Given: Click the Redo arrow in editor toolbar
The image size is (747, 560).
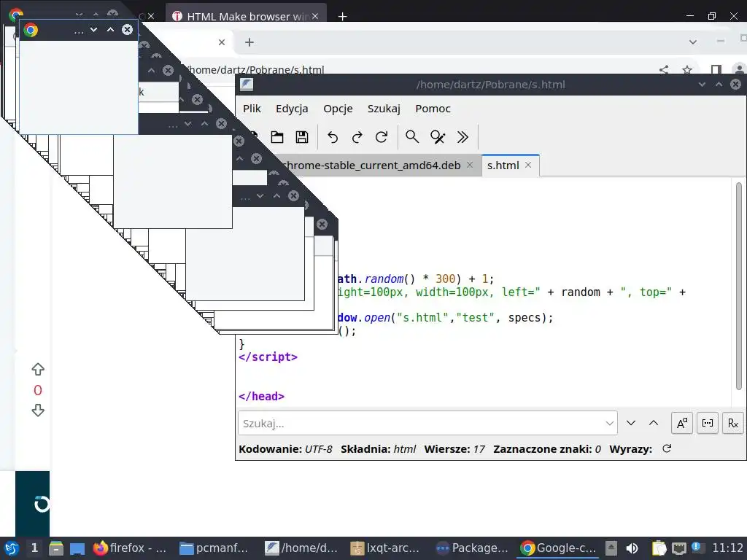Looking at the screenshot, I should coord(357,137).
